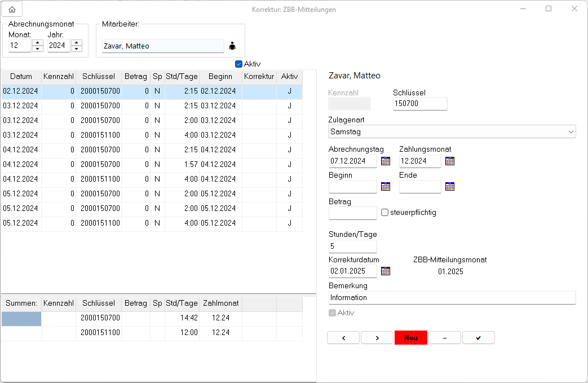588x383 pixels.
Task: Open calendar picker for Abrechnungstag
Action: [386, 161]
